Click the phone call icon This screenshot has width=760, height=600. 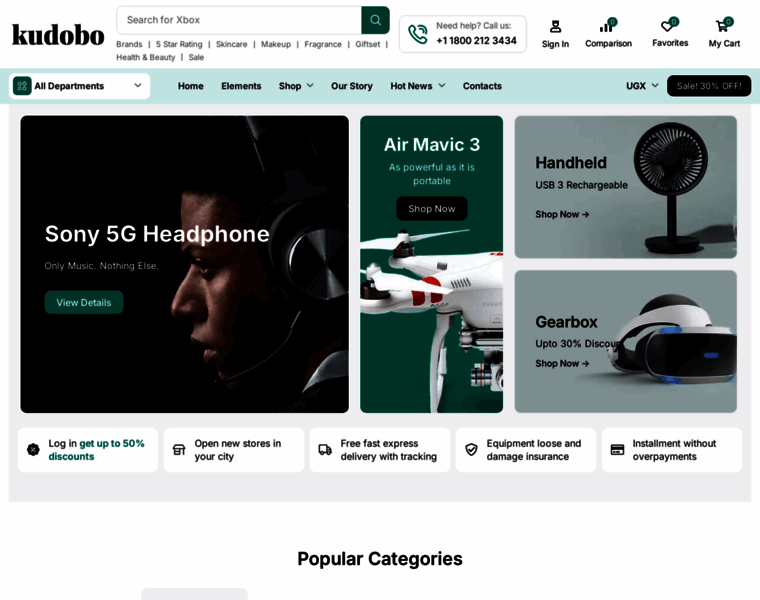417,34
